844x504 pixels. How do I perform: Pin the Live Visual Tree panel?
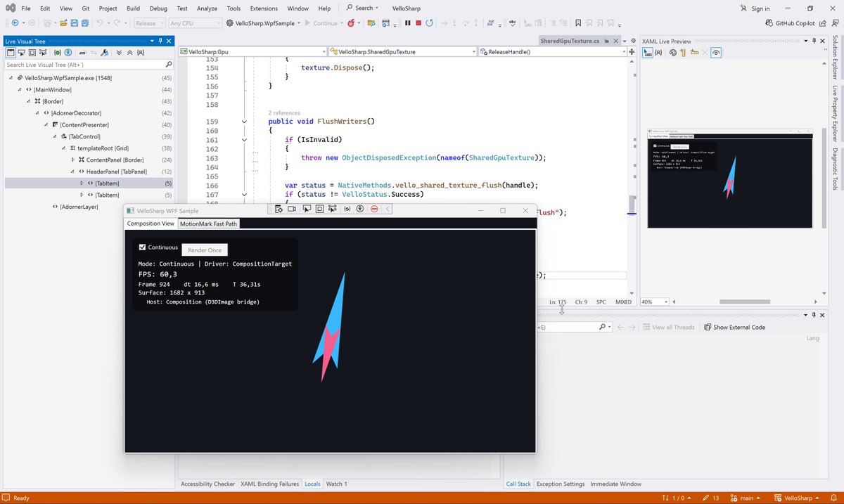coord(162,41)
